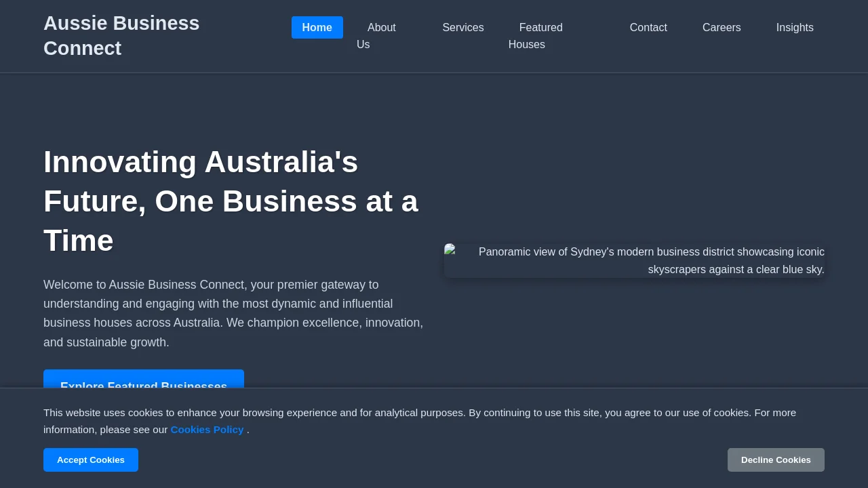Click the Sydney panoramic view image placeholder
The image size is (868, 488).
point(635,261)
